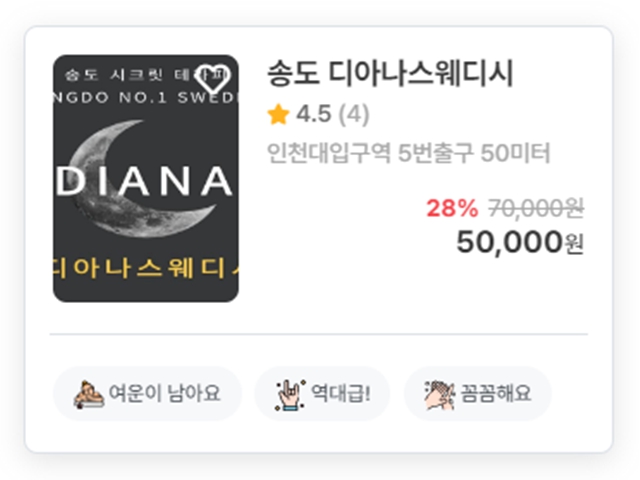Select the 여운이 남아요 review tag
This screenshot has height=480, width=640.
[147, 394]
